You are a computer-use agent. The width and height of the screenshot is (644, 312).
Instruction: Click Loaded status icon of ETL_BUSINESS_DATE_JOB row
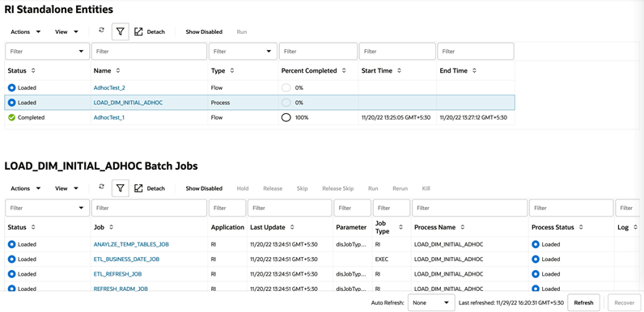click(x=11, y=259)
